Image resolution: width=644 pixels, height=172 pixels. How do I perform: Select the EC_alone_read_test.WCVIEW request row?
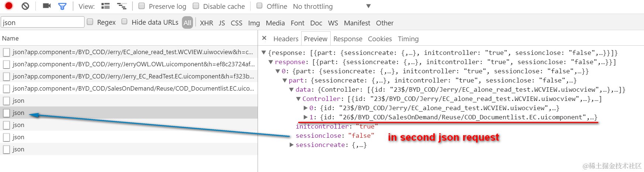tap(129, 52)
